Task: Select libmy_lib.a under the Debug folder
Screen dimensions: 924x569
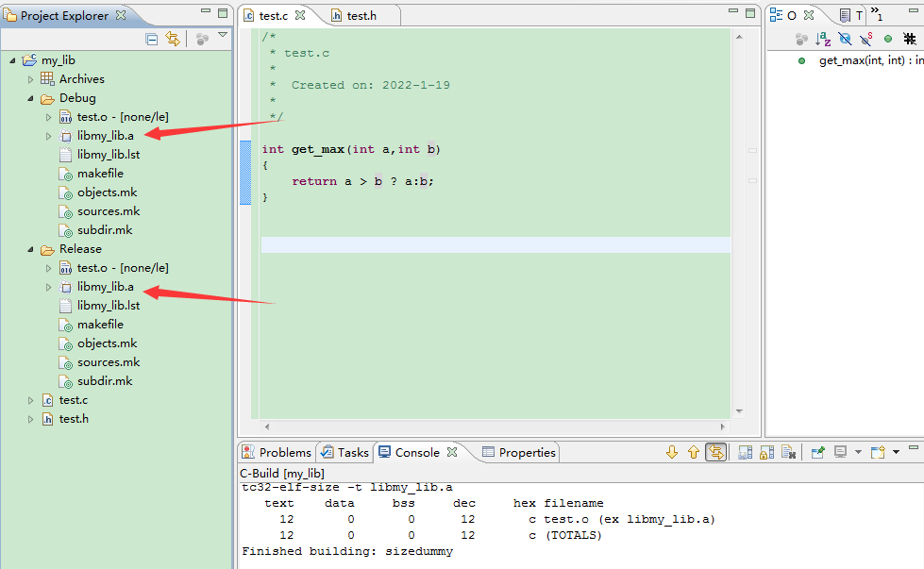Action: [x=106, y=135]
